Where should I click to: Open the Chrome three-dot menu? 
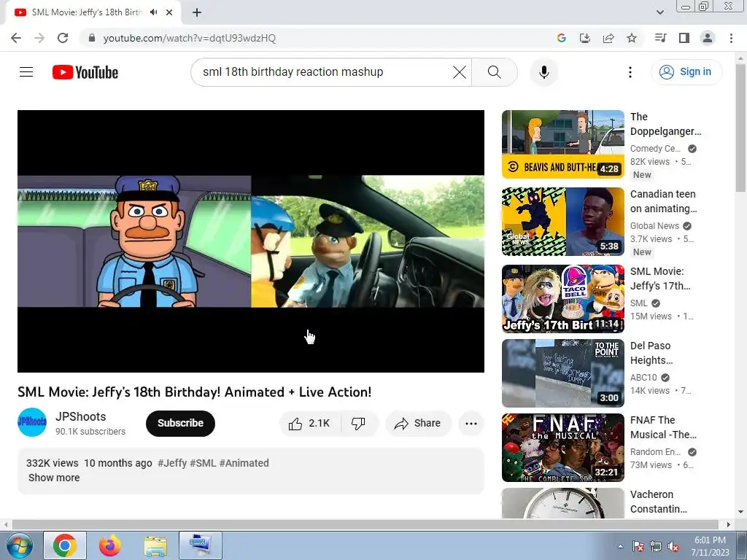(x=731, y=38)
